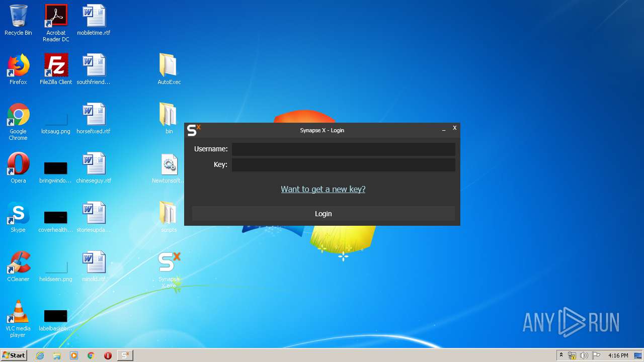This screenshot has width=644, height=362.
Task: Open the volume speaker tray icon
Action: pyautogui.click(x=584, y=355)
